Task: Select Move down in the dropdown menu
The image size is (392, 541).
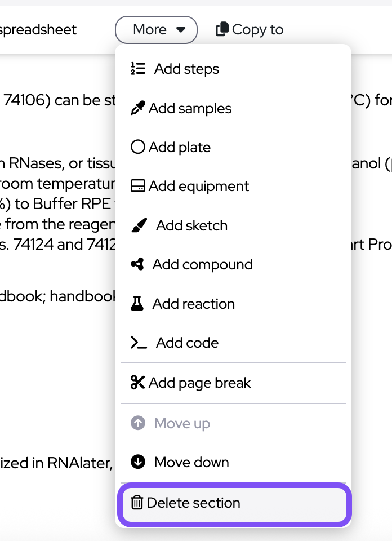Action: click(191, 462)
